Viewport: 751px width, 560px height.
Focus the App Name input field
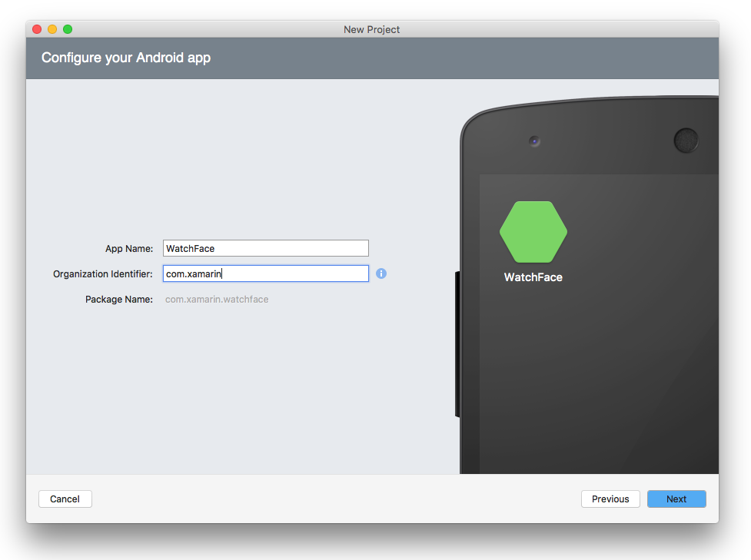[x=266, y=248]
